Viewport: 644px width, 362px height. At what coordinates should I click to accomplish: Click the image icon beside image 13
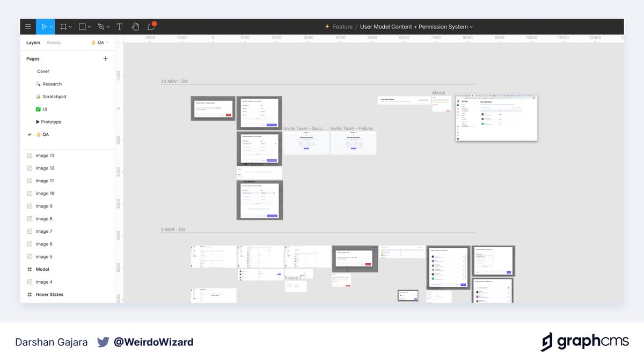(x=30, y=156)
